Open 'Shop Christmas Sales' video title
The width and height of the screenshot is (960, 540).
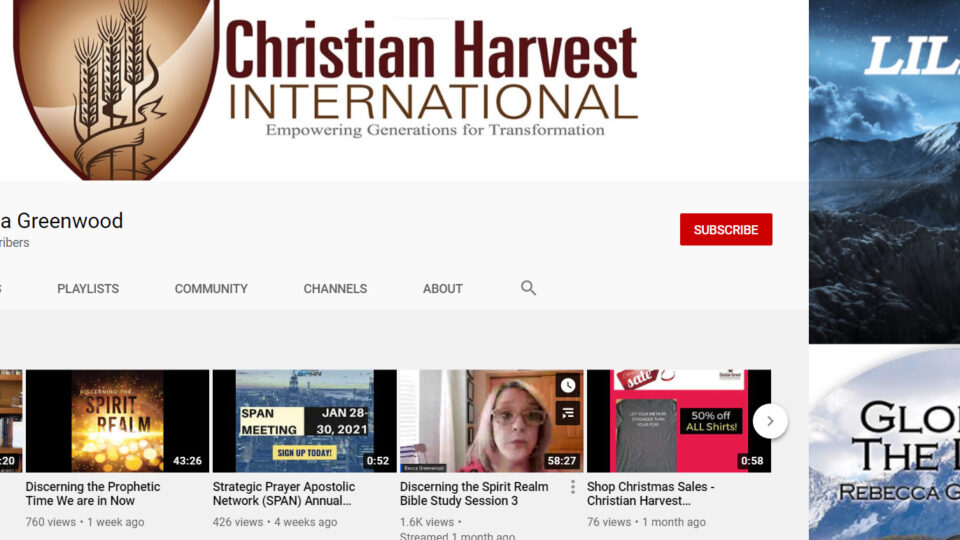pos(651,494)
